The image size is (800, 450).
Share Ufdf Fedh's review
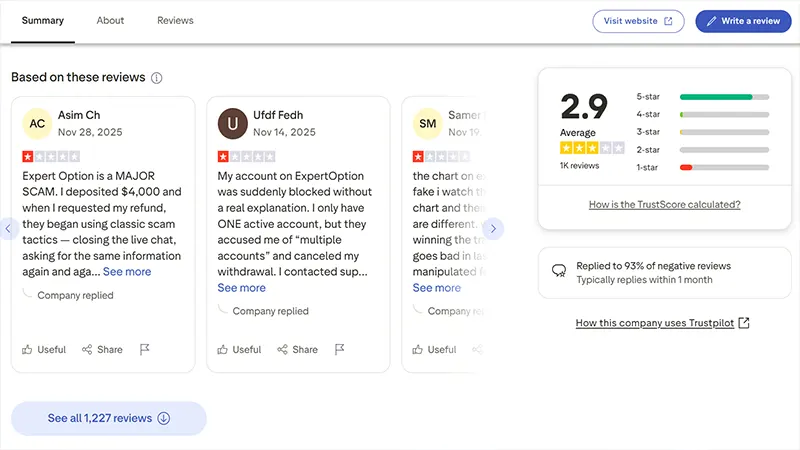click(x=297, y=349)
